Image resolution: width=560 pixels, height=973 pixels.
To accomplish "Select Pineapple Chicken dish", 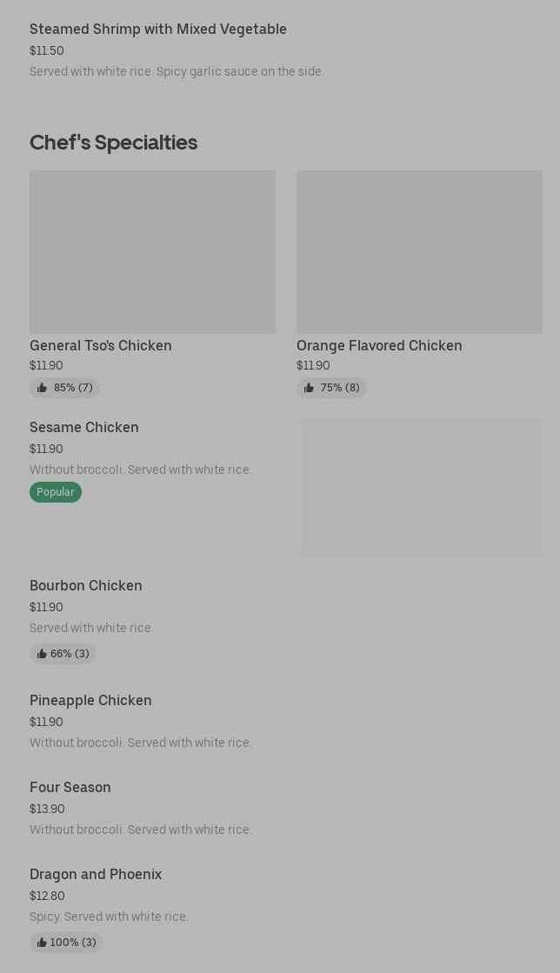I will click(x=90, y=700).
